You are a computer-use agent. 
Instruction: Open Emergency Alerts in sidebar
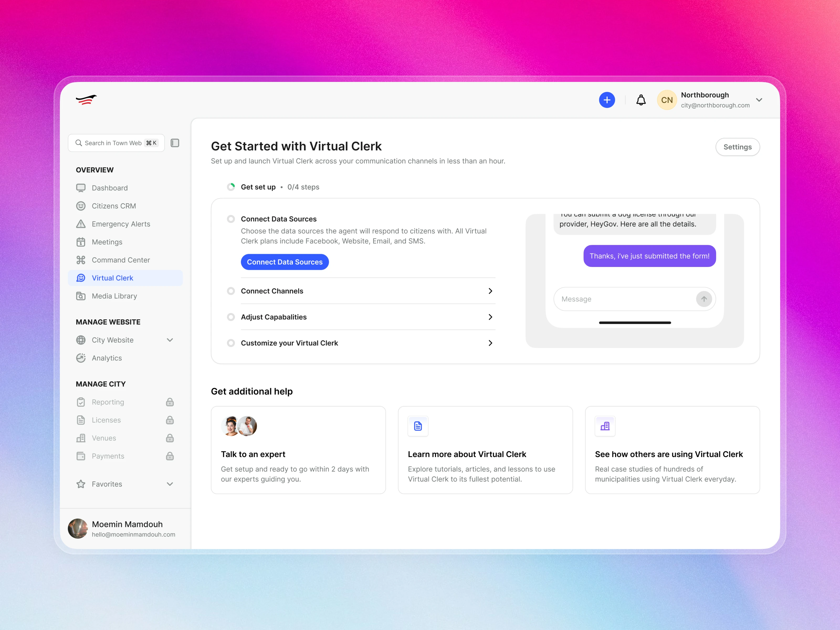[x=121, y=224]
